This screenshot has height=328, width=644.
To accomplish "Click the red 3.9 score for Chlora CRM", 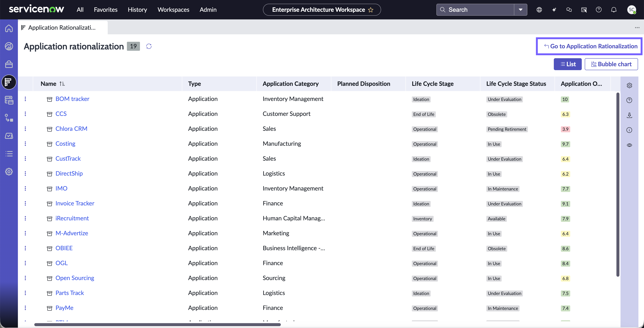I will (565, 129).
